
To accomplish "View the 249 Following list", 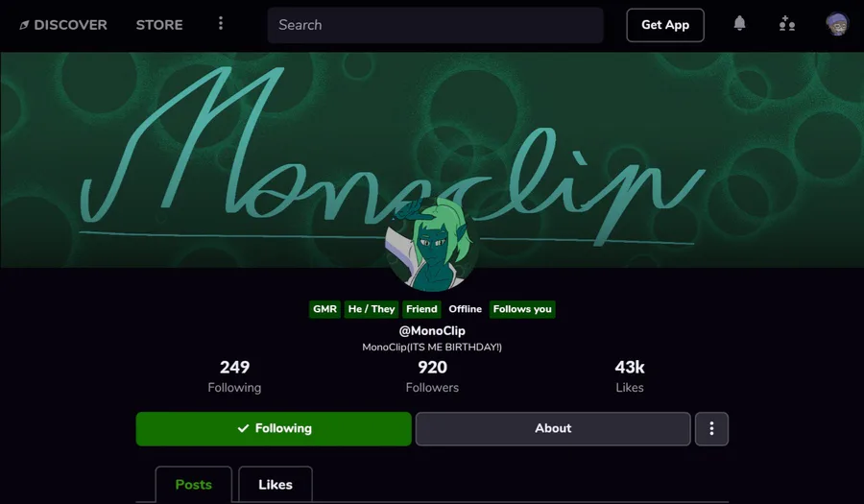I will coord(235,376).
